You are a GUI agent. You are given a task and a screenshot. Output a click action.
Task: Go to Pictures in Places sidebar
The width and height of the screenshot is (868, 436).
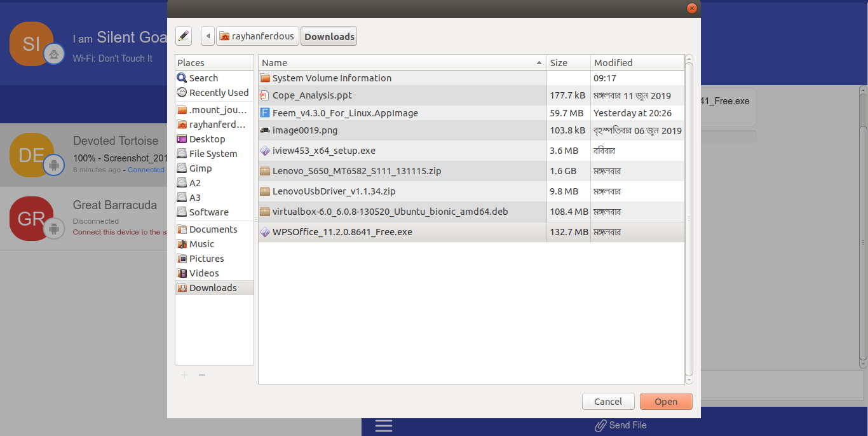point(214,259)
